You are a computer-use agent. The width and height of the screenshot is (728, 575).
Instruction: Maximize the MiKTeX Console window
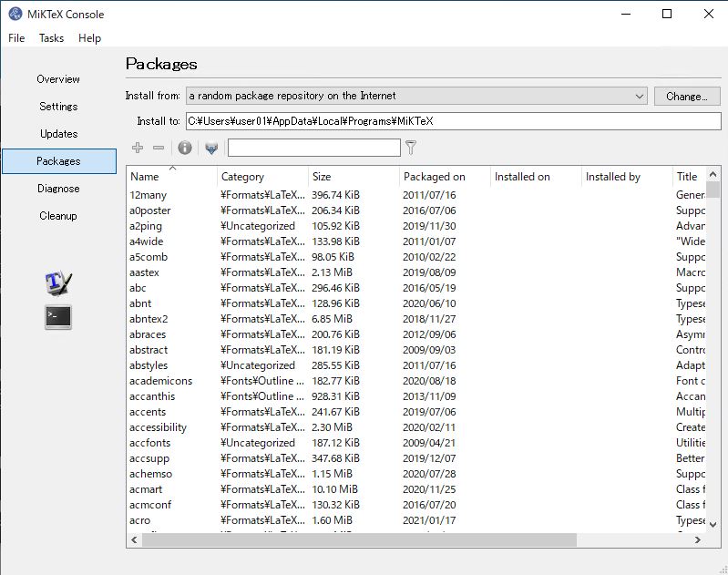coord(667,14)
